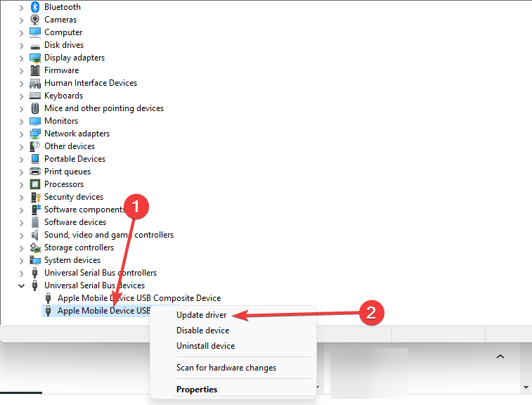Expand the Sound, video and game controllers category
532x405 pixels.
pos(21,236)
